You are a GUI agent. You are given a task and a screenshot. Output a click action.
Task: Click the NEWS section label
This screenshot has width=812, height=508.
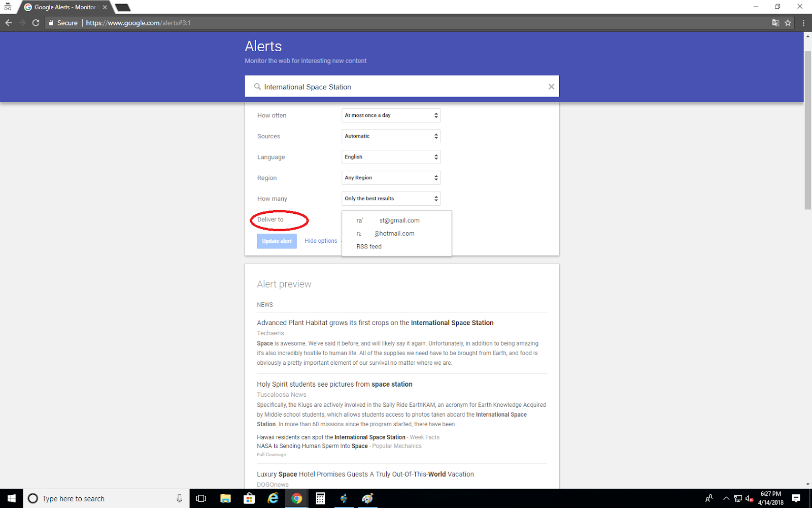(265, 305)
